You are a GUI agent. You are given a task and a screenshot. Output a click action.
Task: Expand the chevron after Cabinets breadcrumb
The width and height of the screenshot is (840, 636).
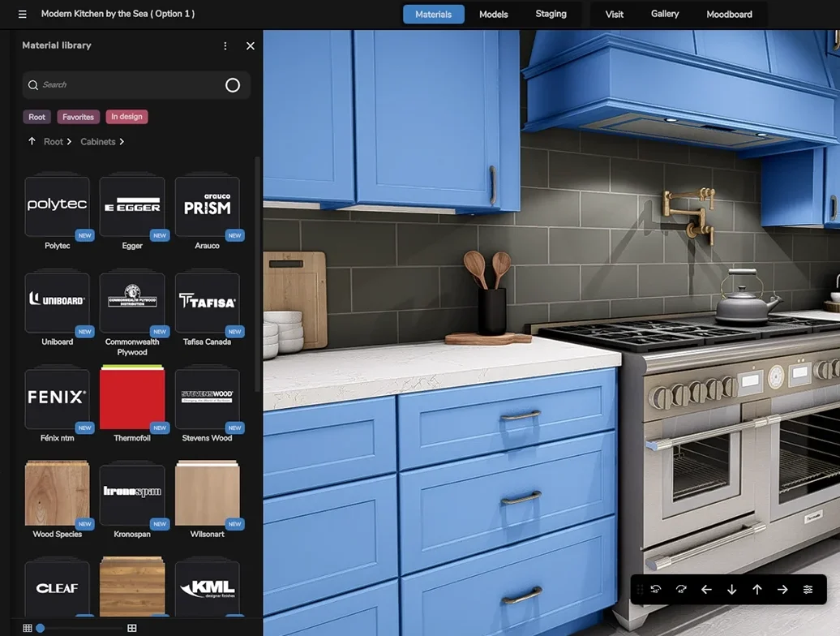pyautogui.click(x=122, y=141)
